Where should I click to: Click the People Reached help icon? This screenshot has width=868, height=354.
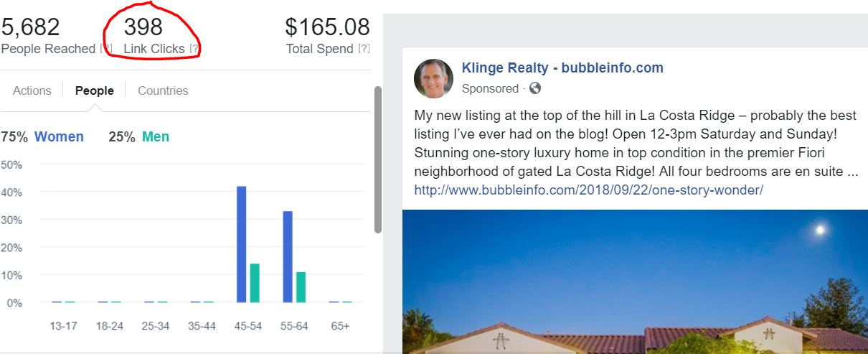click(x=106, y=49)
